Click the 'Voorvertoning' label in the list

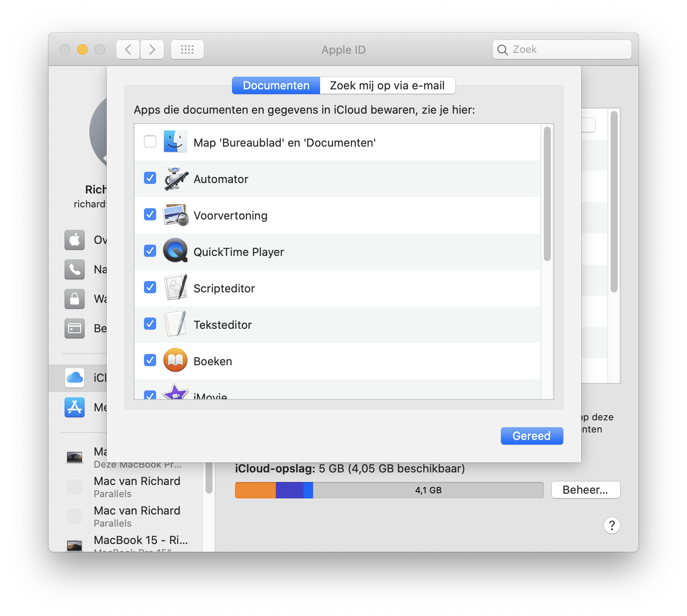(x=230, y=216)
